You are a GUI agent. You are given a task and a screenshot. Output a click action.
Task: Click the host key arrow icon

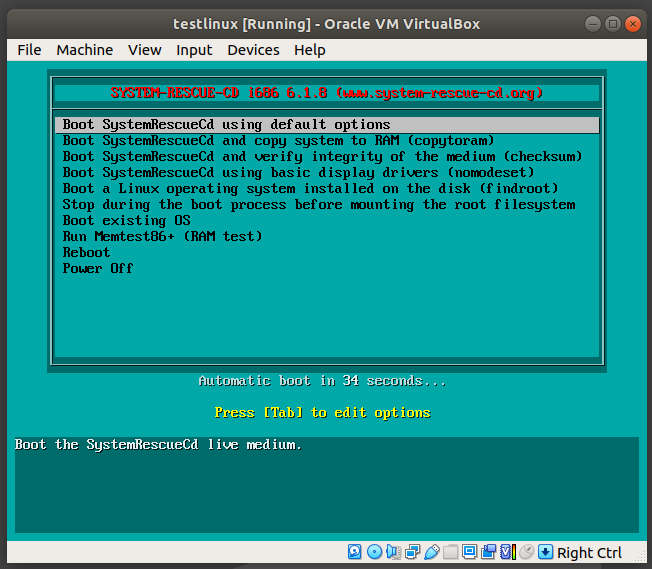point(545,552)
